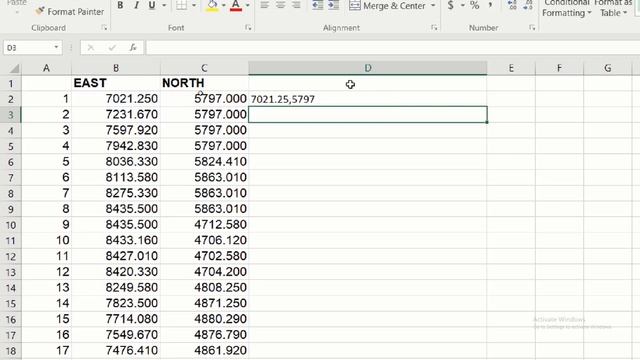Align text left
Screen dimensions: 640x360
(x=264, y=5)
